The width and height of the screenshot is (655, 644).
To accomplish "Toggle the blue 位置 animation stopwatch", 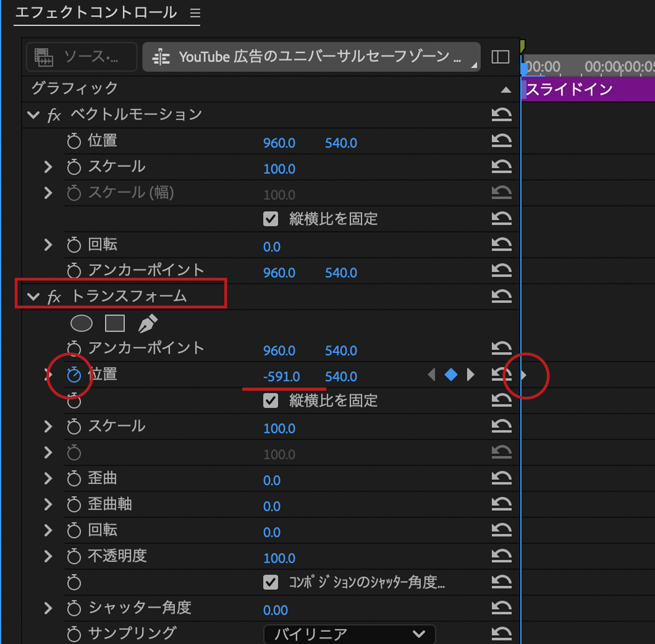I will (74, 375).
